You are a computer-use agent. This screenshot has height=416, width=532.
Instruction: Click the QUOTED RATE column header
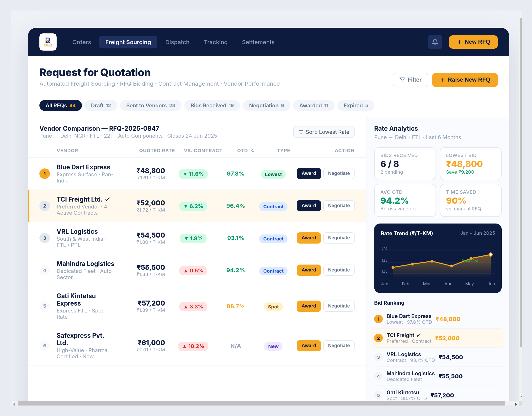point(157,151)
